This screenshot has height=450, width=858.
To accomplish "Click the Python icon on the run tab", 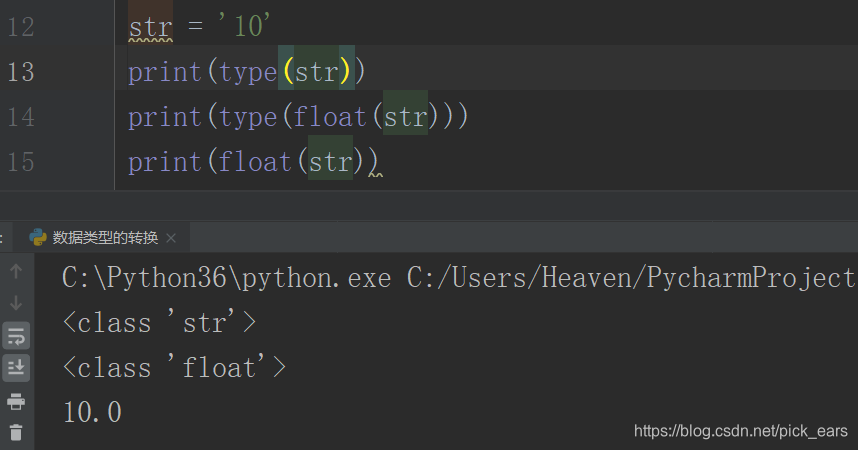I will coord(38,237).
